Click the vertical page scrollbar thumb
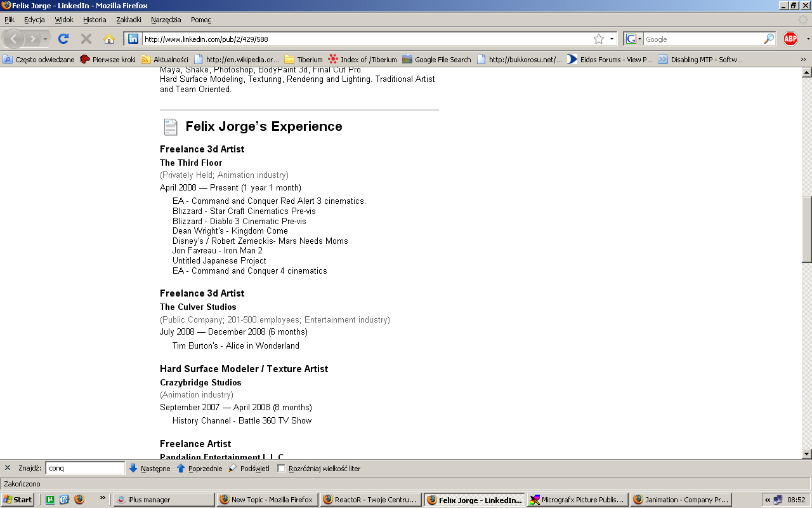Viewport: 812px width, 508px height. point(807,229)
